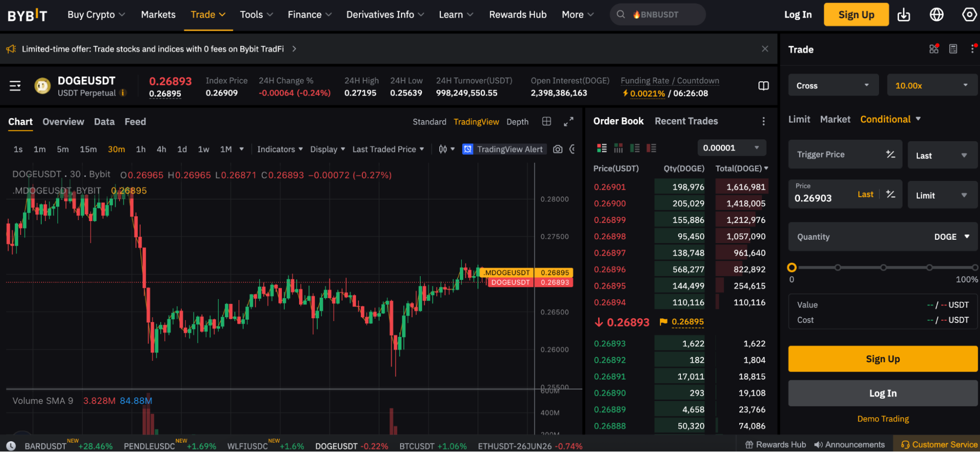Open the trading pair list hamburger icon
This screenshot has width=980, height=452.
pos(15,86)
